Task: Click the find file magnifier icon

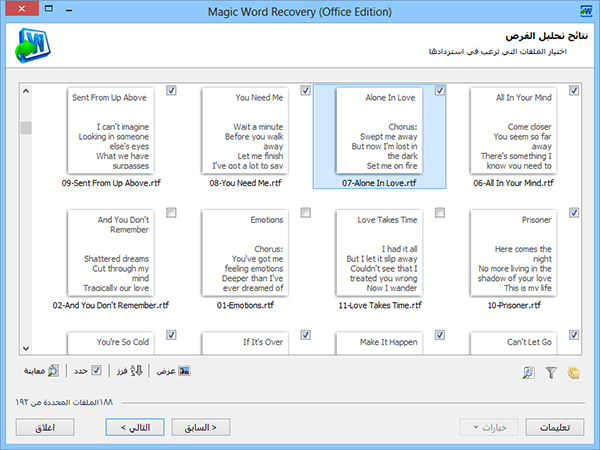Action: pyautogui.click(x=528, y=372)
